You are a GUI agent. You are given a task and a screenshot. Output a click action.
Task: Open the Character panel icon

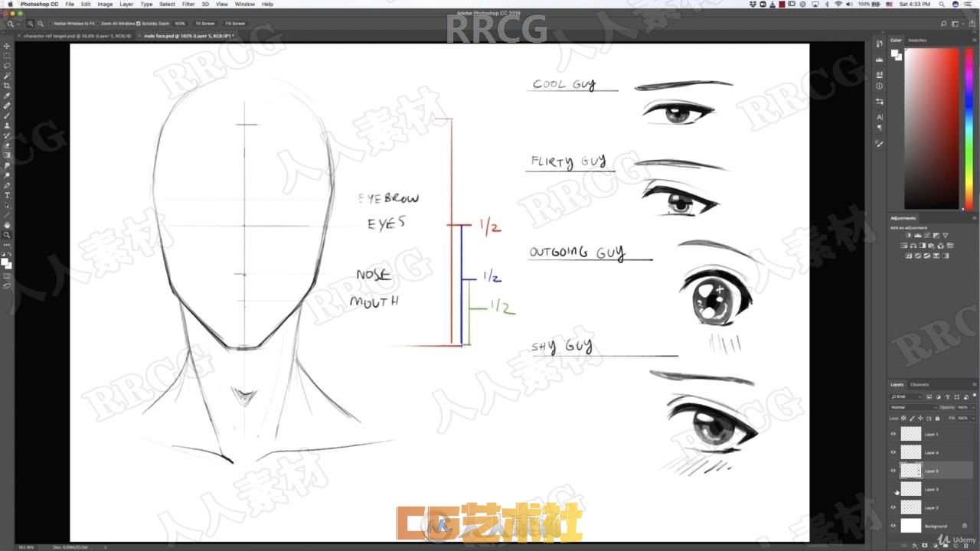pyautogui.click(x=879, y=117)
